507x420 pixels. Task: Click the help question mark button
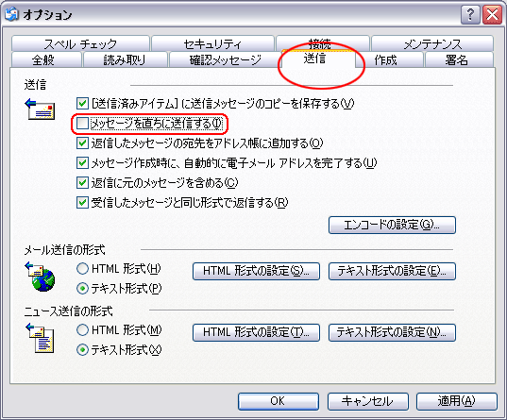pos(470,15)
